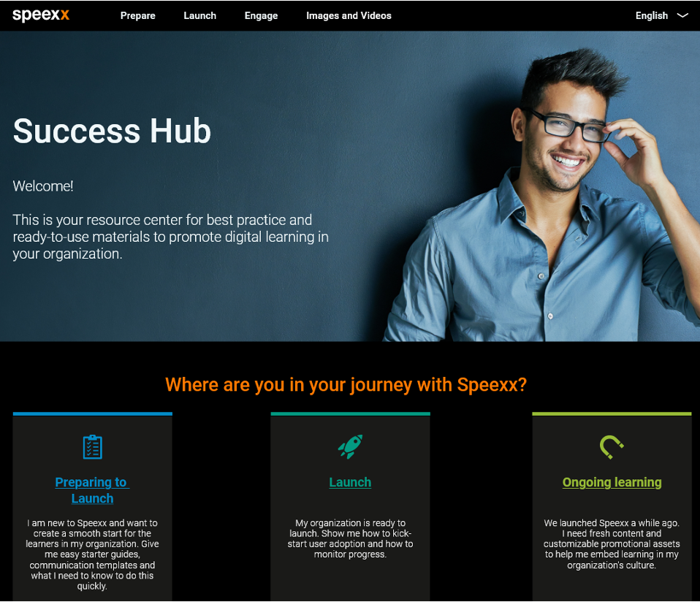Viewport: 700px width, 602px height.
Task: Open the Images and Videos menu
Action: (x=349, y=15)
